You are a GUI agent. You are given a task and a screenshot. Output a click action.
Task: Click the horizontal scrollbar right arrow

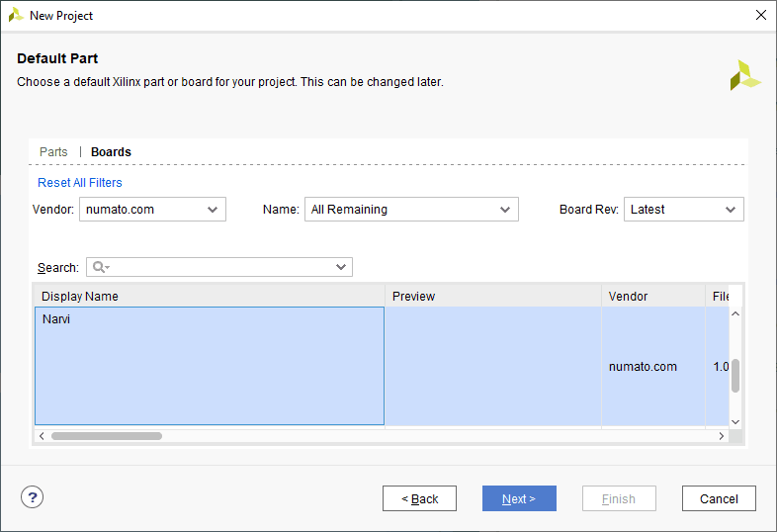click(721, 436)
